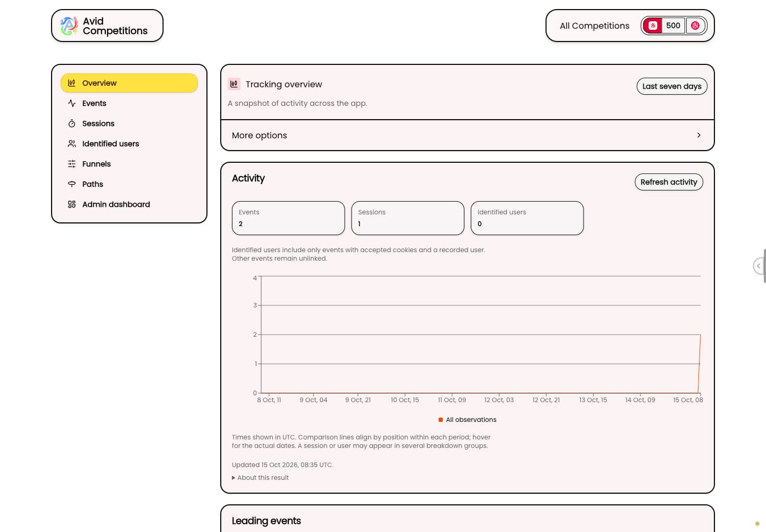Click the Events pulse icon

72,103
